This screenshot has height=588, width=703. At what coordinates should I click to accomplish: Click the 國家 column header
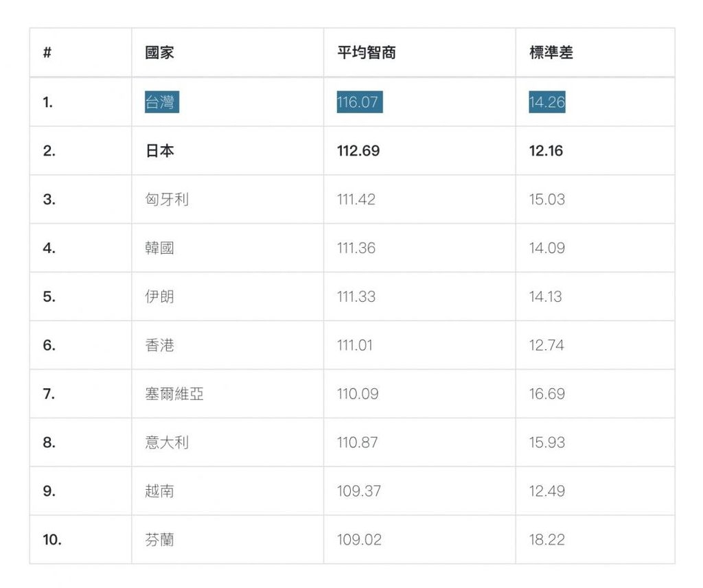click(159, 53)
